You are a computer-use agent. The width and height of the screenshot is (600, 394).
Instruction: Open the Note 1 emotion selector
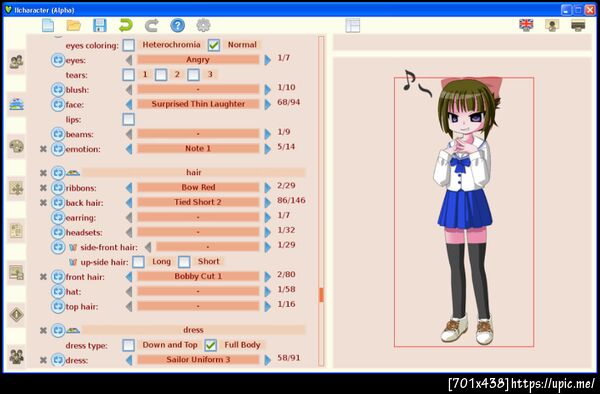pos(198,148)
